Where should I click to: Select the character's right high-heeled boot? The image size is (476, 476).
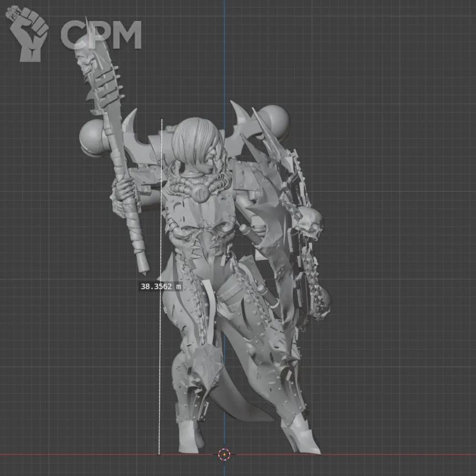point(300,434)
